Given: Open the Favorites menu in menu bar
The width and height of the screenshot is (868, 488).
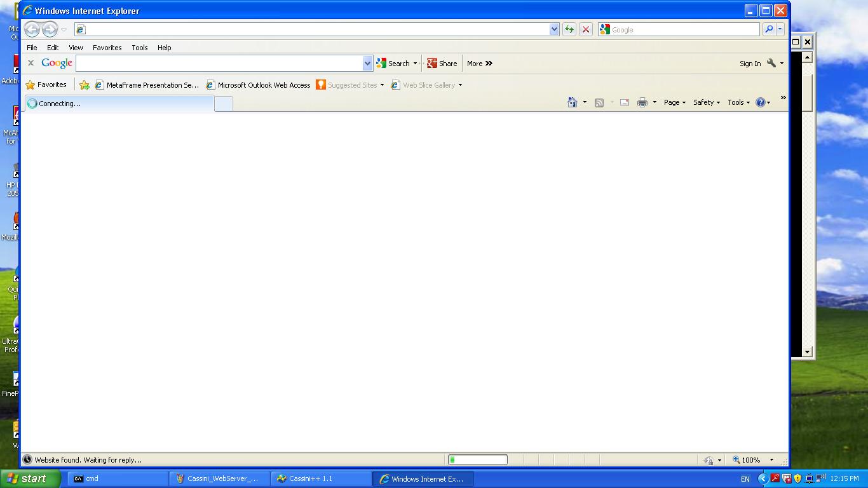Looking at the screenshot, I should (x=107, y=48).
